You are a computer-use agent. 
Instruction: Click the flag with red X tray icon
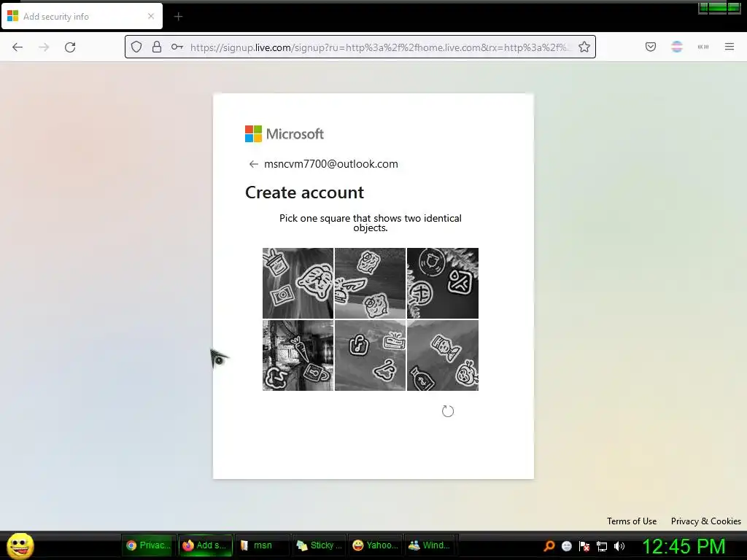click(584, 546)
